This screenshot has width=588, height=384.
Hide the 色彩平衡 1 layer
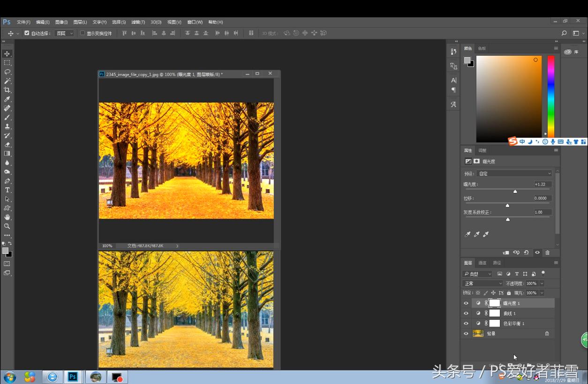pos(466,324)
